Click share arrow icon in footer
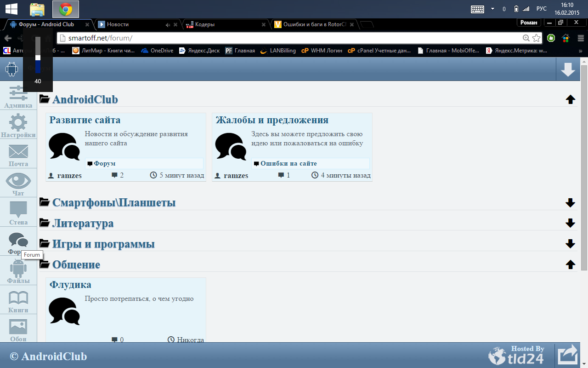The width and height of the screenshot is (588, 368). 568,356
